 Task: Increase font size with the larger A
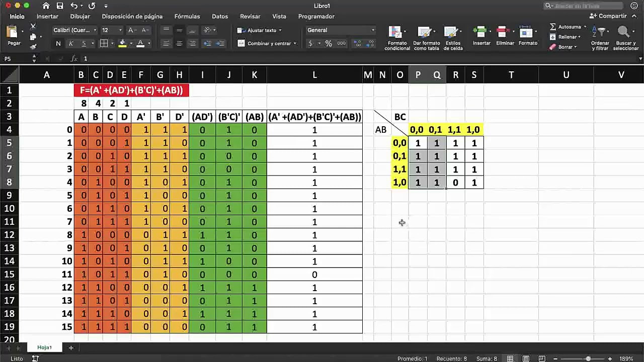(x=131, y=30)
